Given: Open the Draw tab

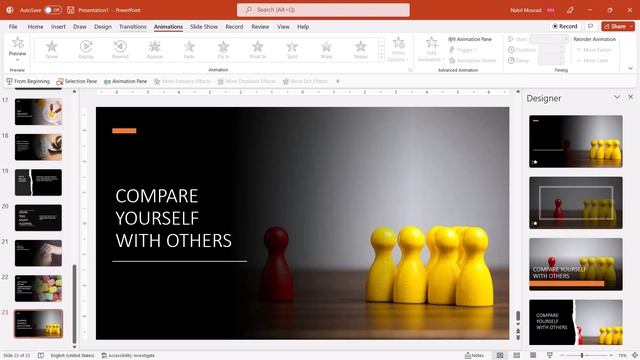Looking at the screenshot, I should click(80, 27).
